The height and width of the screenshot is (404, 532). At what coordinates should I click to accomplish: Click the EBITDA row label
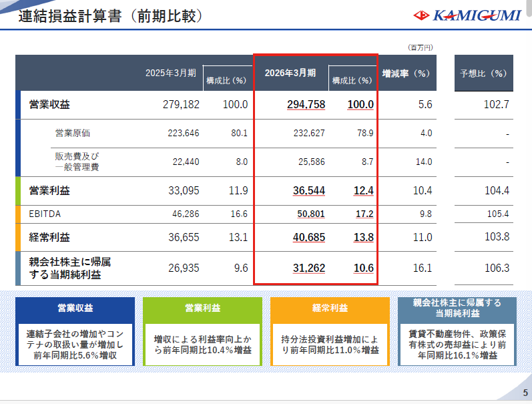45,214
